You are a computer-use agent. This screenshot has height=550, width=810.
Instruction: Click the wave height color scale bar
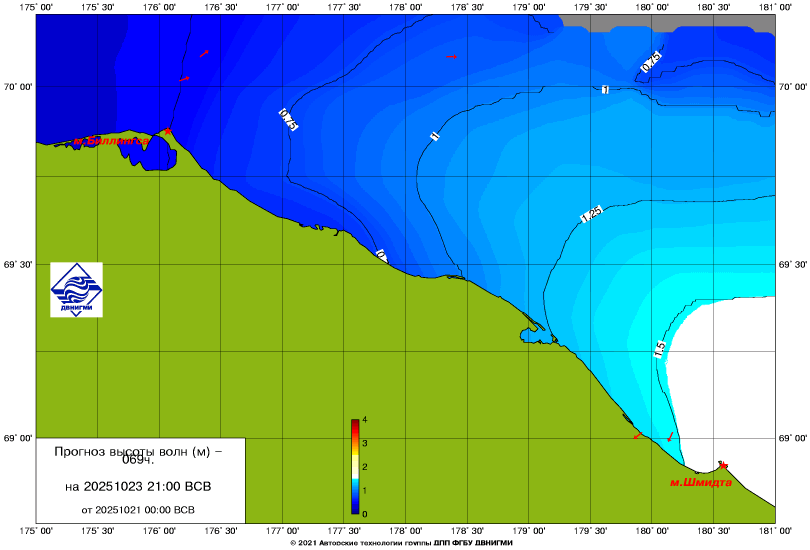(x=355, y=466)
